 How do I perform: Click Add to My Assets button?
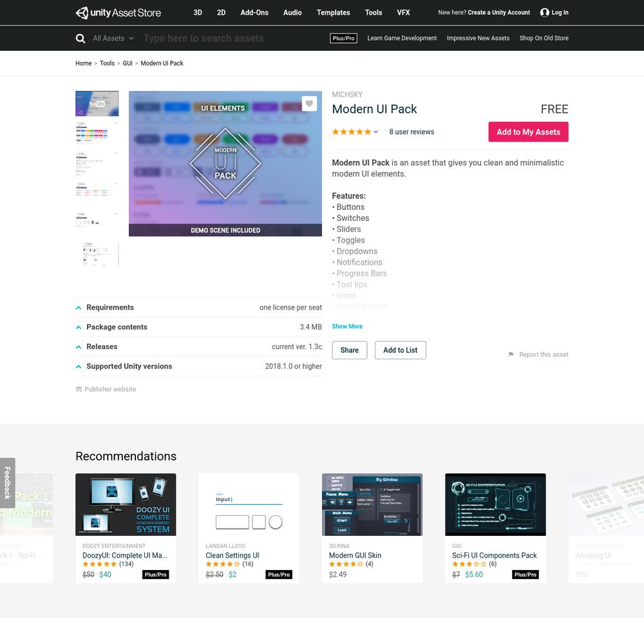[x=528, y=132]
